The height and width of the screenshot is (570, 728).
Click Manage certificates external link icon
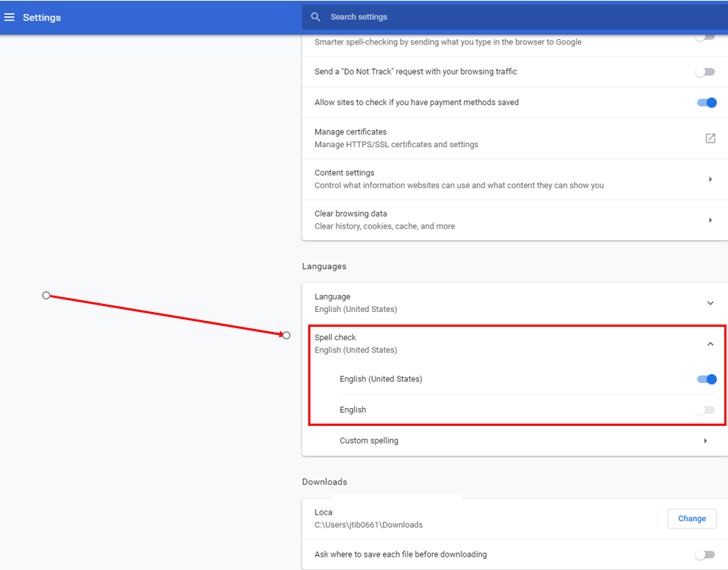coord(710,138)
